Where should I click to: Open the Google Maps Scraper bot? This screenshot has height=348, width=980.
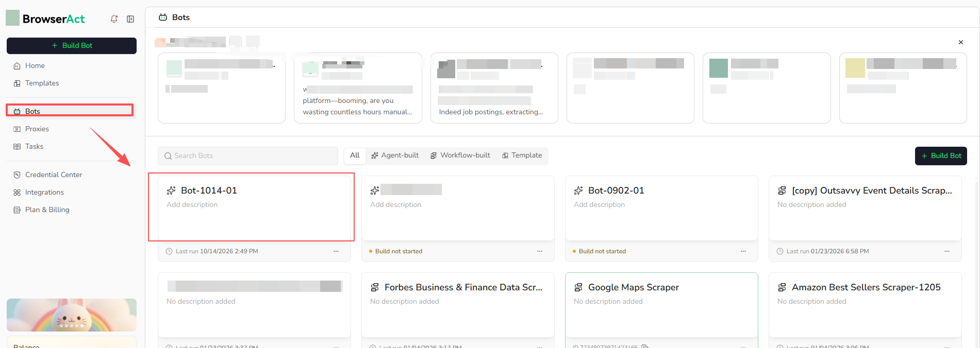click(x=634, y=287)
